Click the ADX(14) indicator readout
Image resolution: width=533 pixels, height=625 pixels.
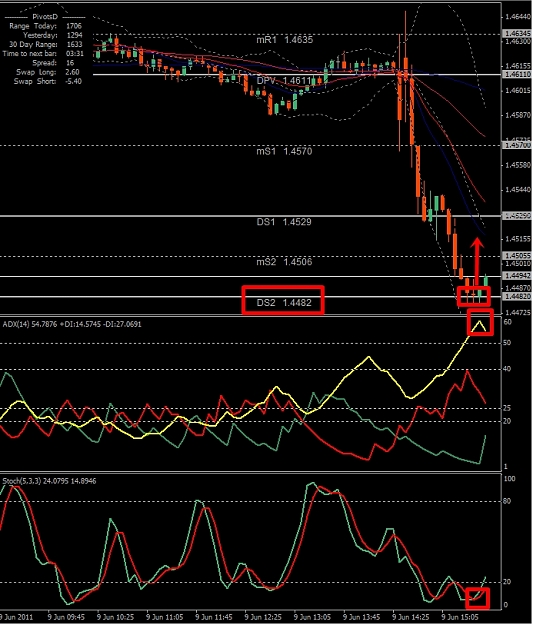(x=72, y=324)
